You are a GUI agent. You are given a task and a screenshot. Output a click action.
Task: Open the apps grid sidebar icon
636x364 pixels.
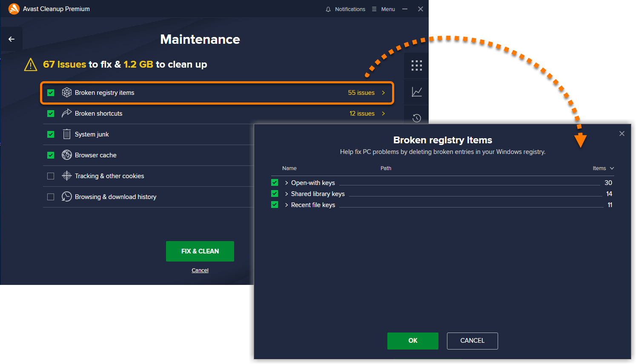pyautogui.click(x=417, y=65)
